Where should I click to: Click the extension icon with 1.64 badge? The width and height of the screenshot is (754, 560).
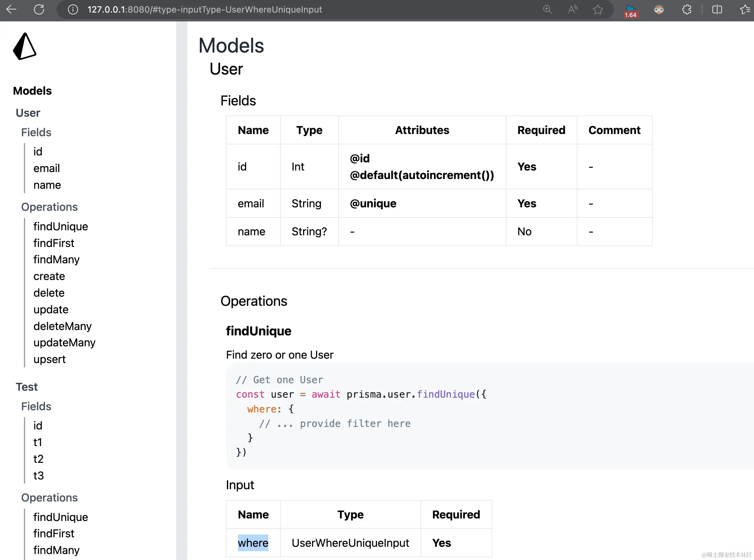coord(631,10)
